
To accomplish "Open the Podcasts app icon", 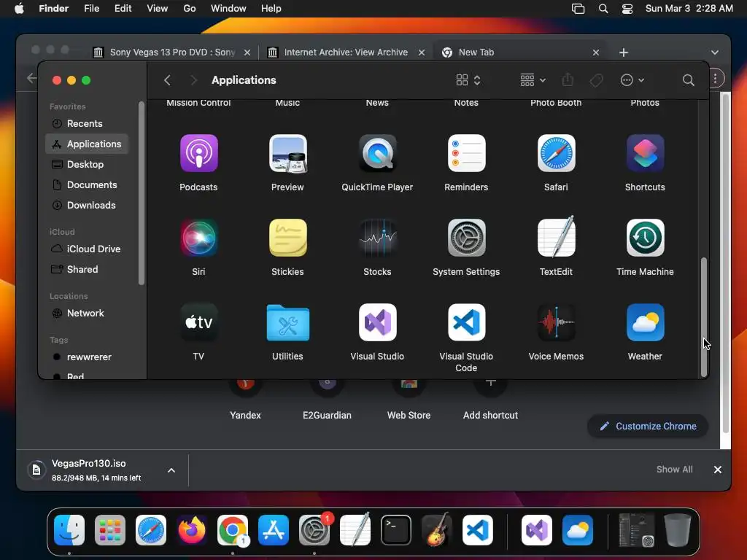I will click(x=198, y=153).
